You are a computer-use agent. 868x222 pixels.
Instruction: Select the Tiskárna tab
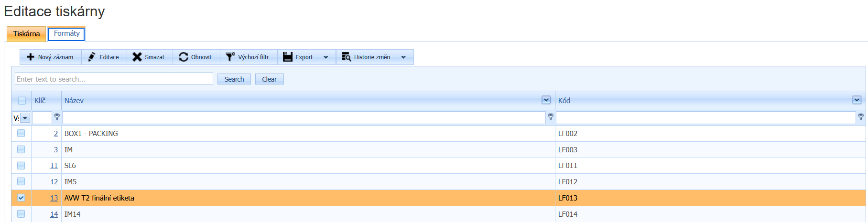click(26, 34)
